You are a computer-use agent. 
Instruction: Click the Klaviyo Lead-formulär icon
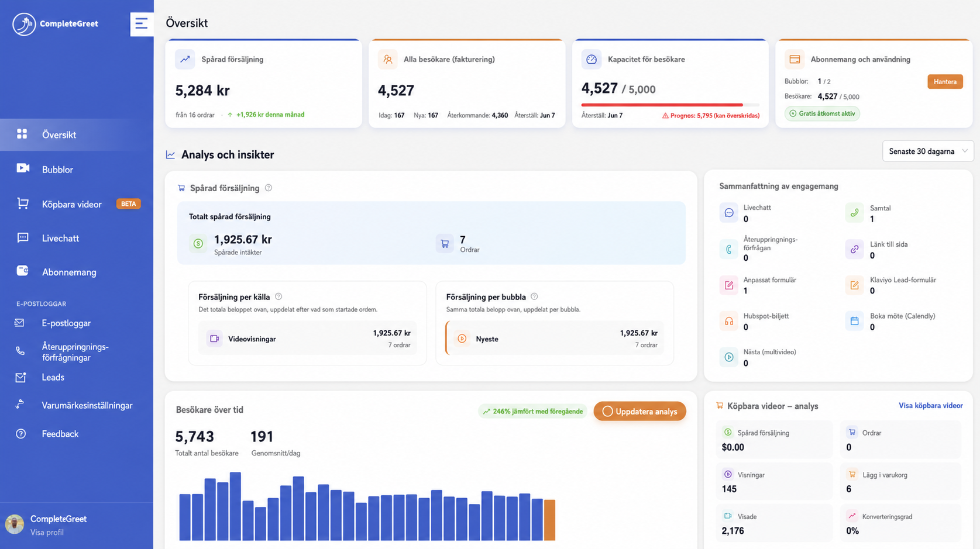pyautogui.click(x=854, y=285)
